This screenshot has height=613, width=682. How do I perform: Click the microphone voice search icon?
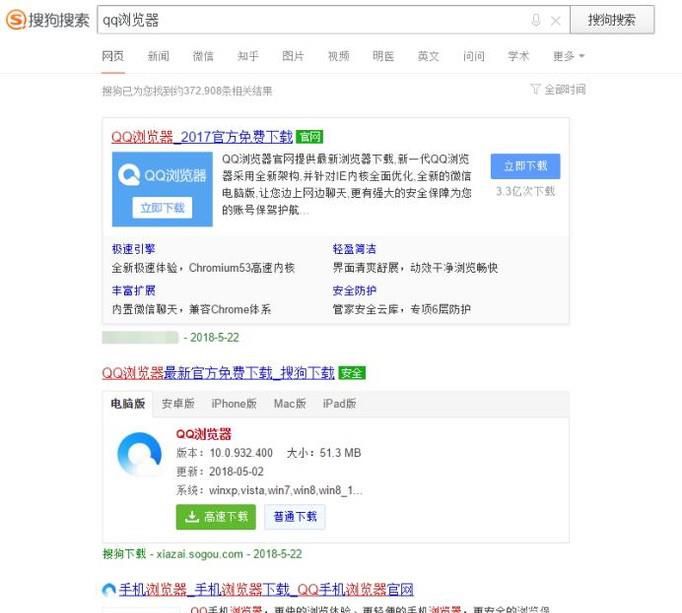coord(536,20)
